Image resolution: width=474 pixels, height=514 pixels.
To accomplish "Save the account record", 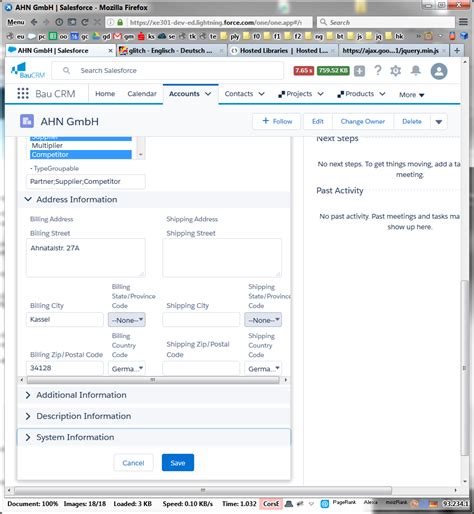I will [178, 463].
